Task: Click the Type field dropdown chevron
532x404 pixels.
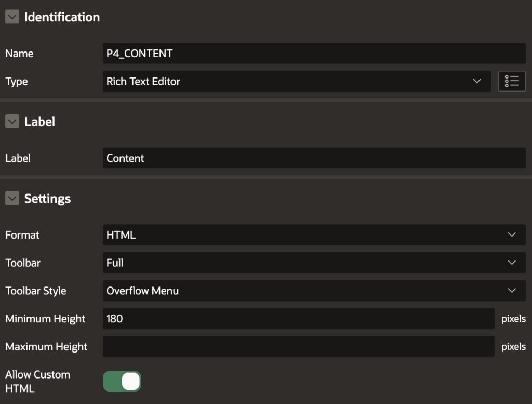Action: point(478,81)
